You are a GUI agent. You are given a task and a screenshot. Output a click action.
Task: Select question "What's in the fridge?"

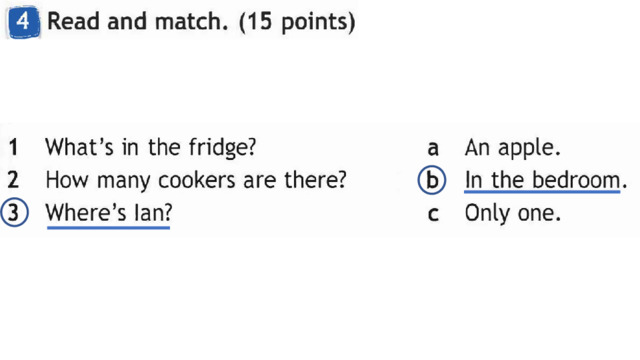[150, 147]
